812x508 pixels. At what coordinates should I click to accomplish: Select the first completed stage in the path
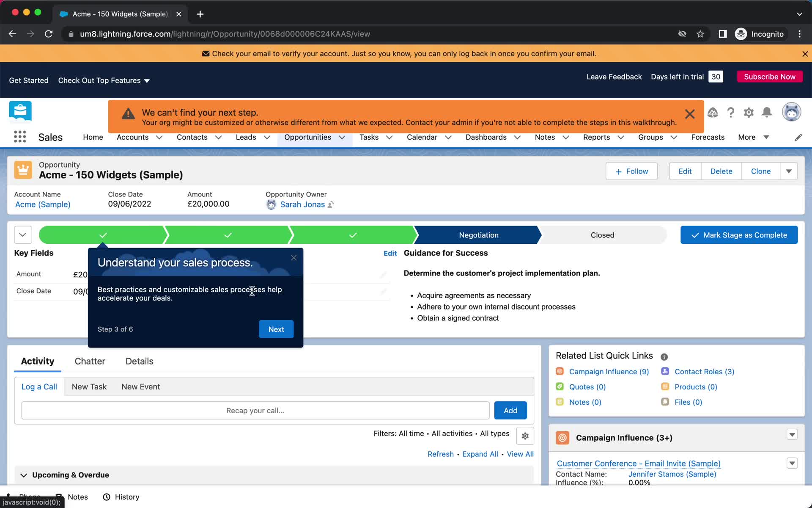point(103,235)
